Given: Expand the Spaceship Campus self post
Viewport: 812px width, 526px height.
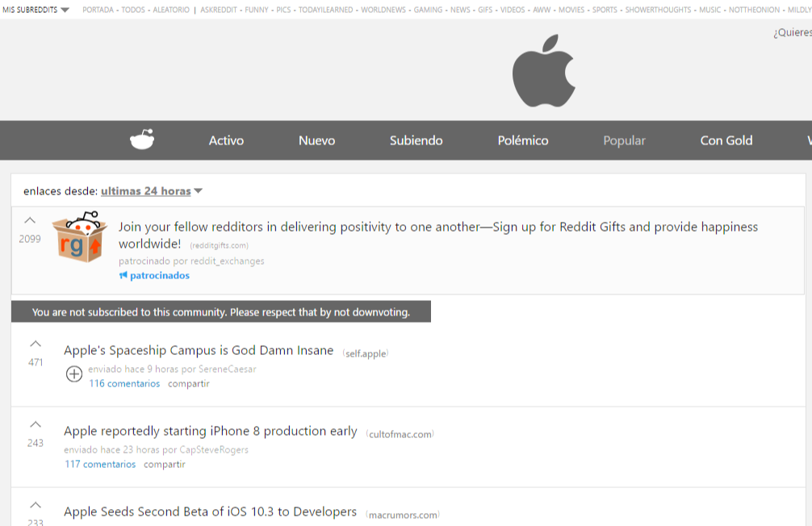Looking at the screenshot, I should coord(74,374).
